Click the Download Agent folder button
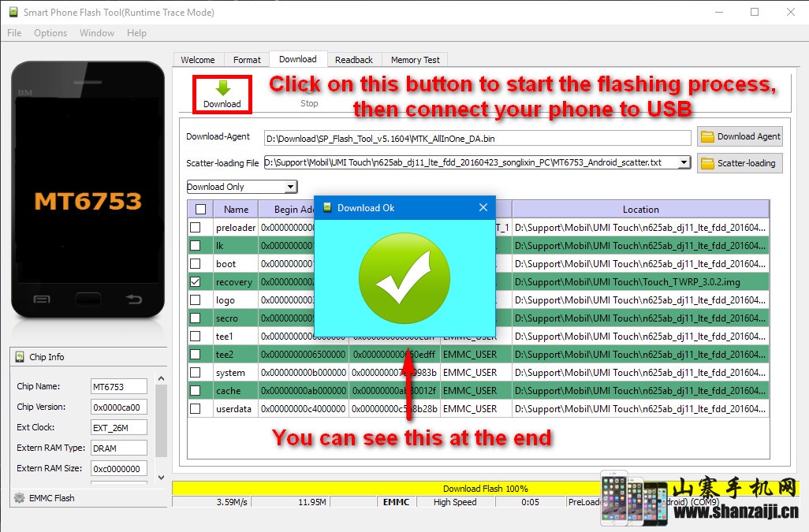Viewport: 809px width, 532px height. [x=739, y=136]
